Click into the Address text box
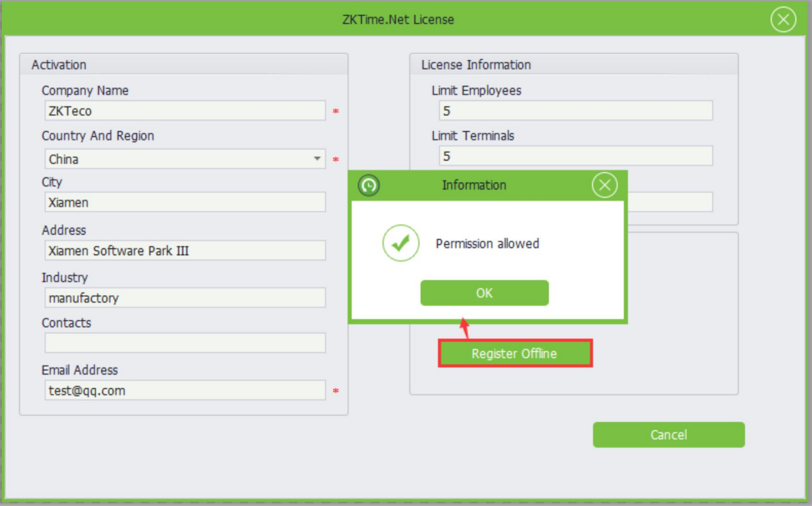This screenshot has height=506, width=812. point(185,251)
